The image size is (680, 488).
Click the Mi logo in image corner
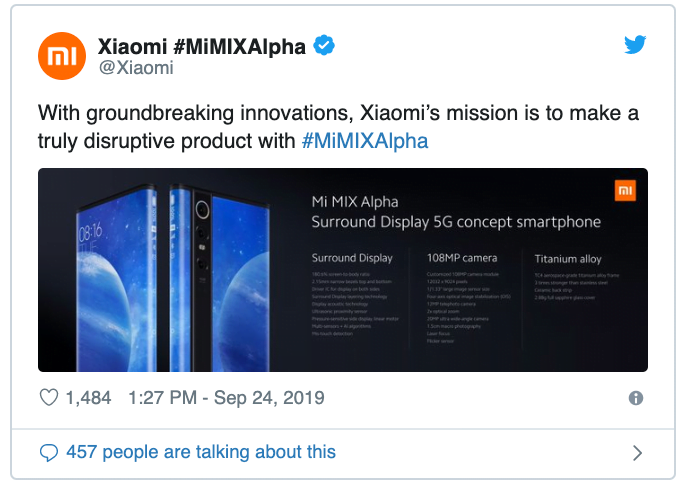pos(625,190)
